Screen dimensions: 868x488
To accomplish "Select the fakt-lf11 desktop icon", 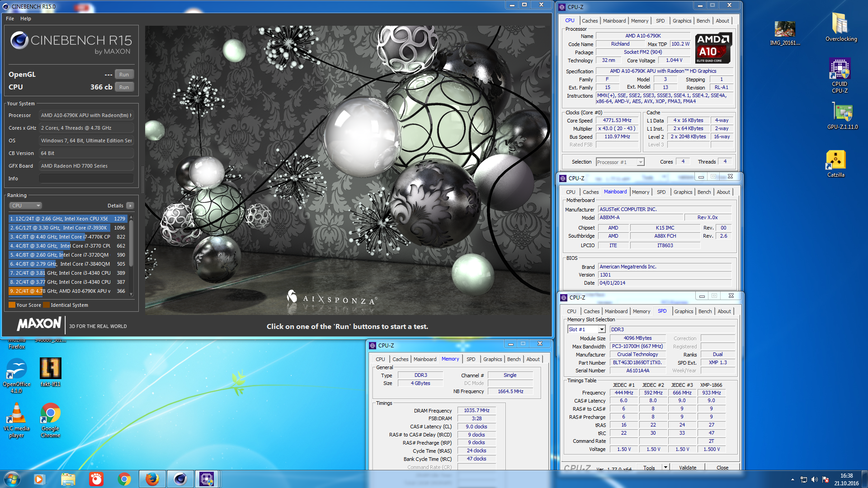I will (50, 372).
